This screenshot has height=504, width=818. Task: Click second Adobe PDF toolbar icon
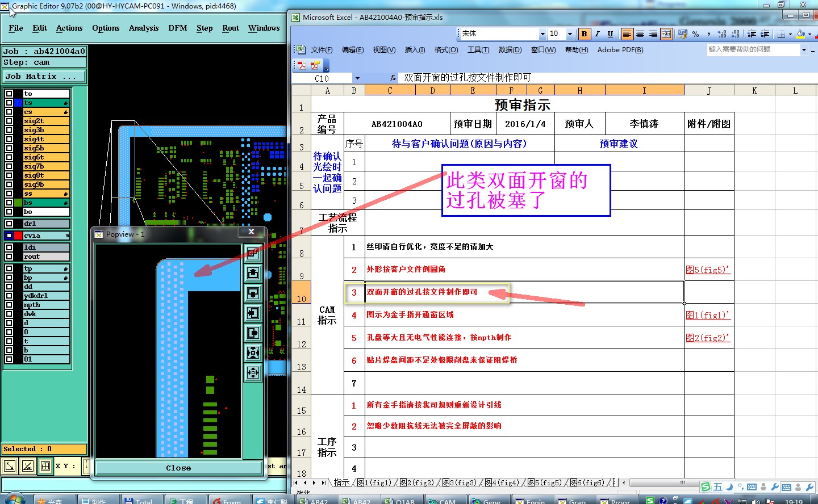315,65
